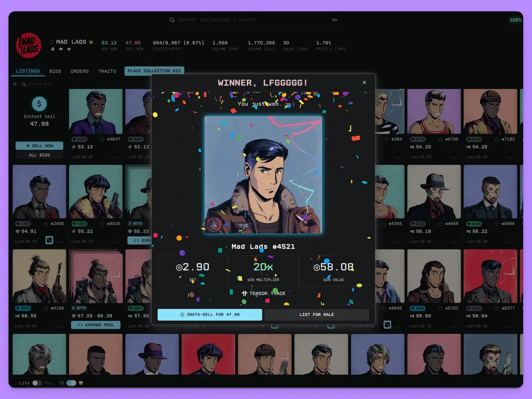Open more options for NFT #6886
532x399 pixels.
pyautogui.click(x=510, y=241)
